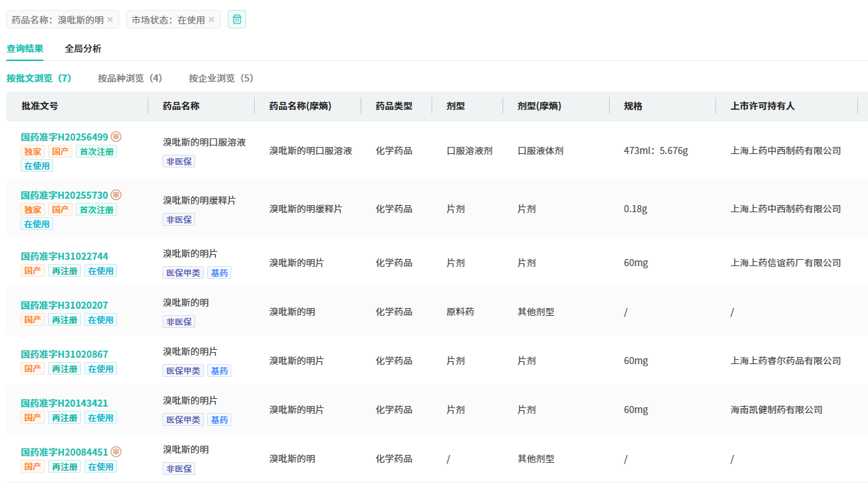Remove the 市场状态 在使用 filter tag
The width and height of the screenshot is (868, 489).
coord(211,20)
